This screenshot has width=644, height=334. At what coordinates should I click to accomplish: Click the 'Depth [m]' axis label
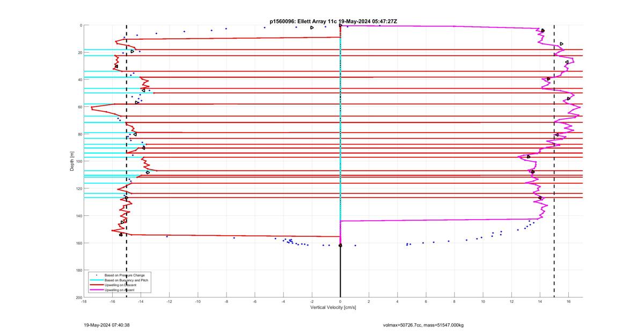click(72, 161)
